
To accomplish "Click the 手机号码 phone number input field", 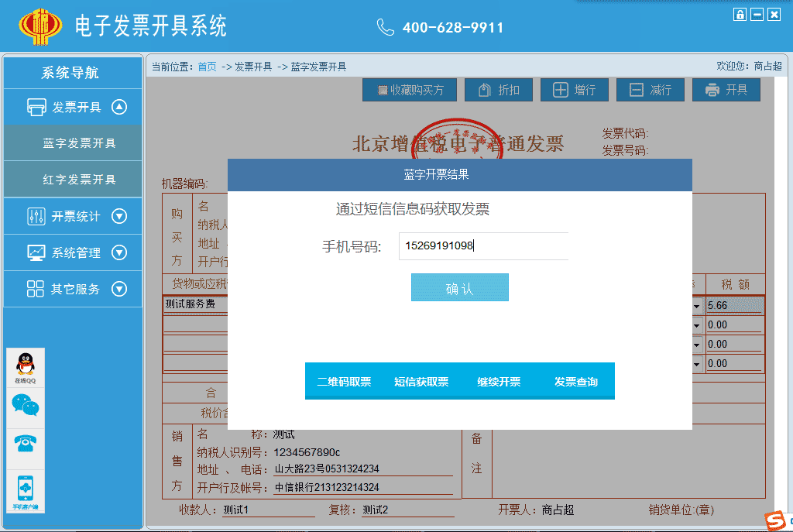I will (483, 246).
